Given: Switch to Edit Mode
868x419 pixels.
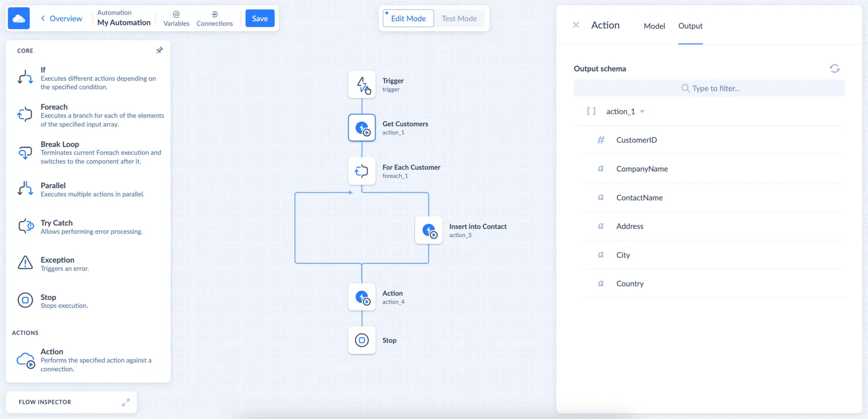Looking at the screenshot, I should pos(408,19).
